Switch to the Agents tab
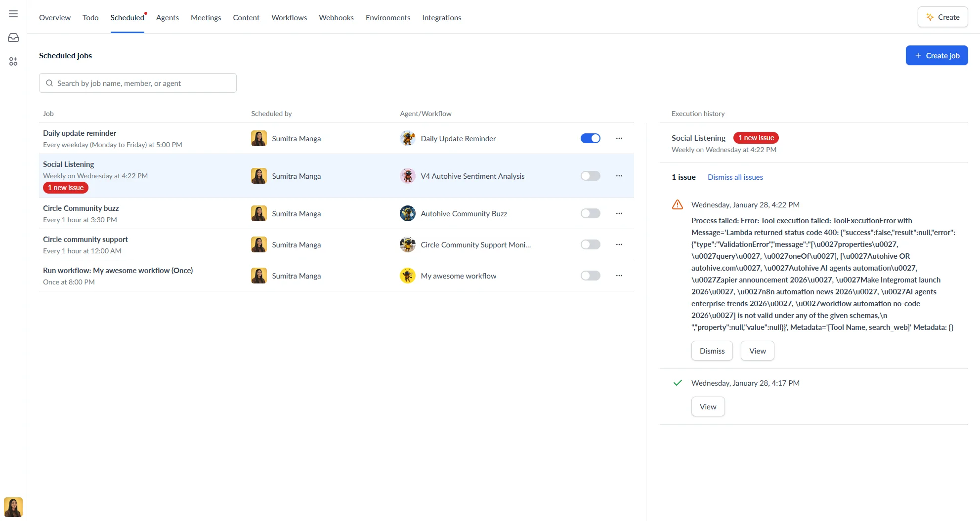The image size is (980, 521). coord(168,17)
